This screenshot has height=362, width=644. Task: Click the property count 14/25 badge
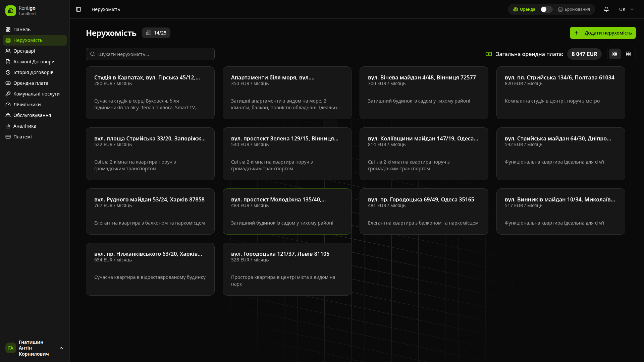(x=156, y=33)
